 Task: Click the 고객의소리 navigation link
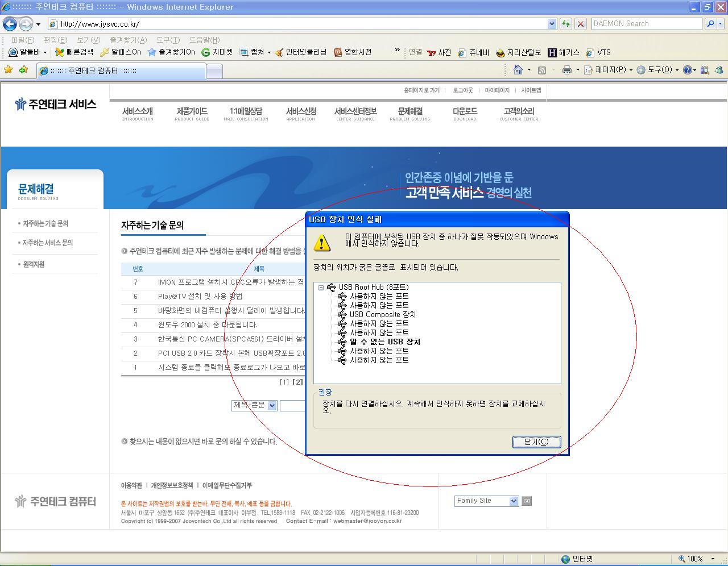tap(519, 114)
